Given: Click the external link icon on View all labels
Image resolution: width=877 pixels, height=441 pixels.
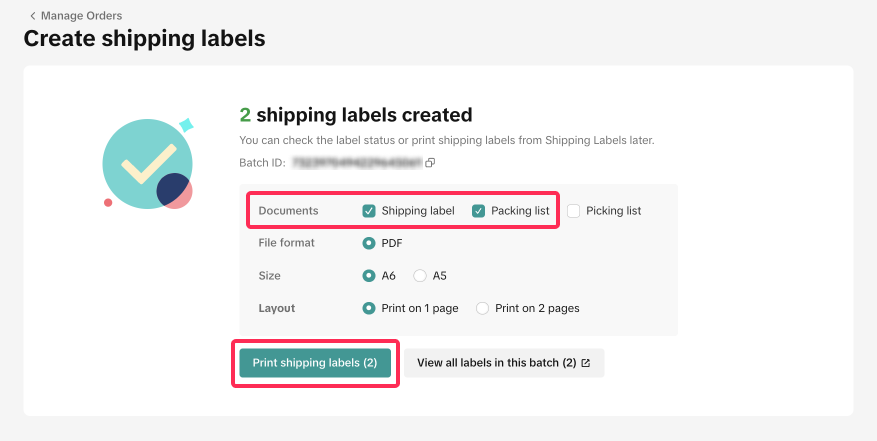Looking at the screenshot, I should tap(586, 363).
